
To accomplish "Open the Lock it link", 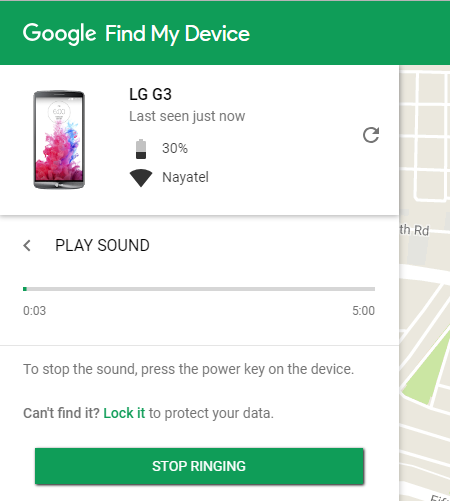I will 124,413.
